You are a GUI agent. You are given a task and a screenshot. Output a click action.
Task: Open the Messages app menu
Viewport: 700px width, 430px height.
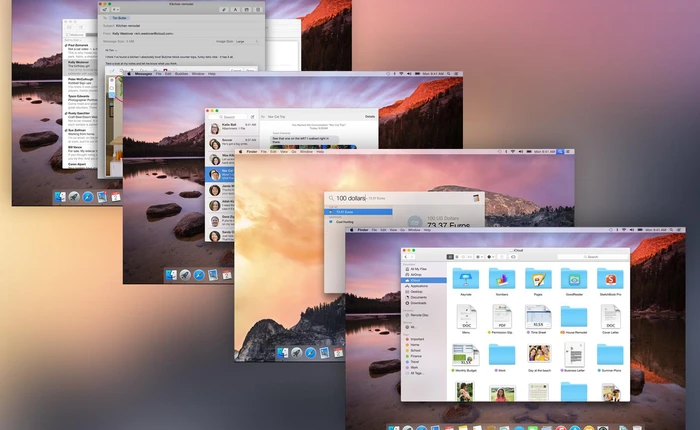click(143, 74)
